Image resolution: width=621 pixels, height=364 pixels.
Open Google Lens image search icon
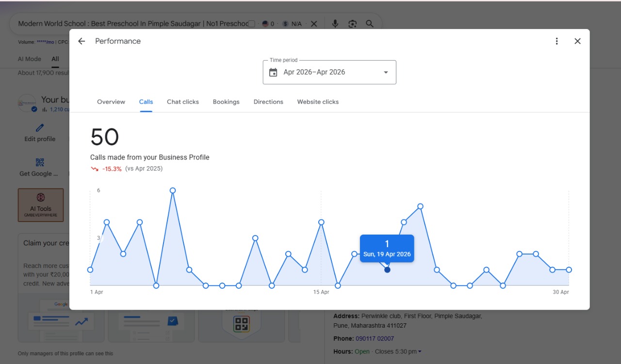click(352, 24)
